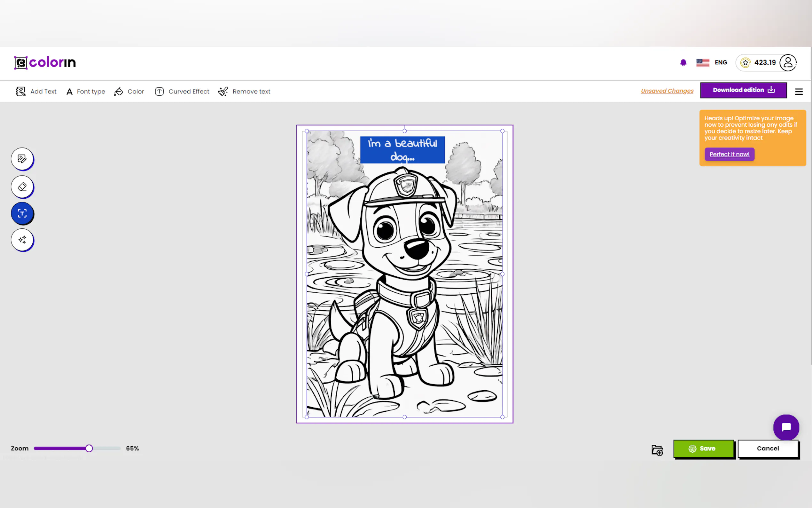Click the top-left selection handle

click(307, 131)
